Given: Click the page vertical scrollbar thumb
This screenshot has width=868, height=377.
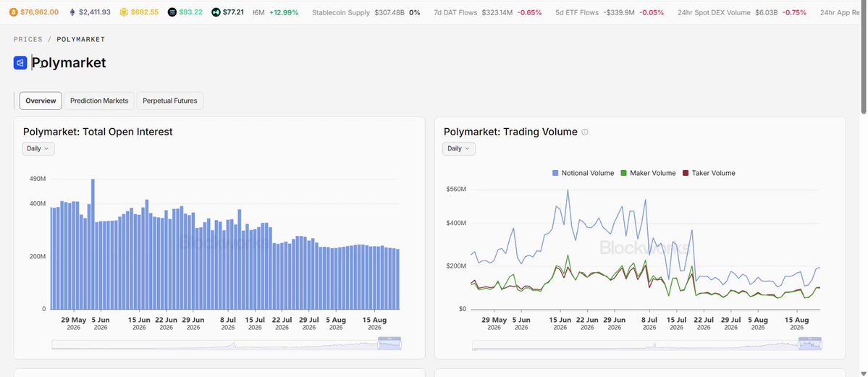Looking at the screenshot, I should [864, 58].
